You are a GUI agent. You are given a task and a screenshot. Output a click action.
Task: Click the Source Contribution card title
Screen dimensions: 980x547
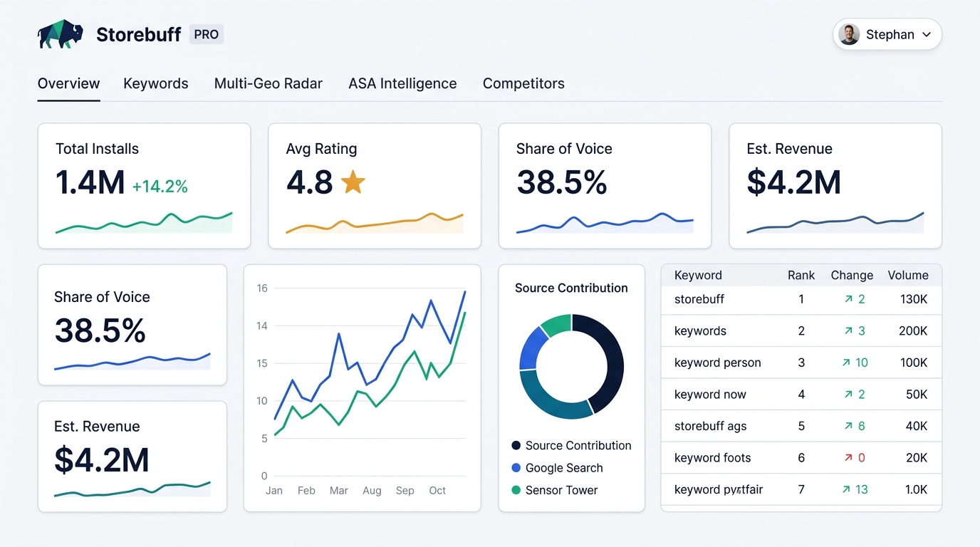coord(571,288)
